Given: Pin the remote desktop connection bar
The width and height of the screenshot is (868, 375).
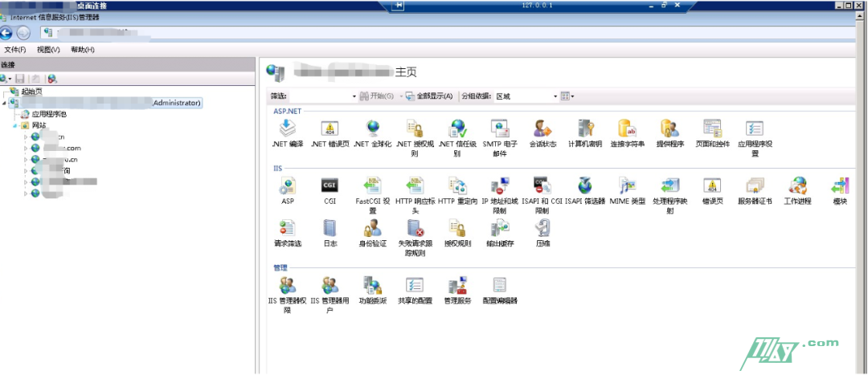Looking at the screenshot, I should tap(399, 6).
